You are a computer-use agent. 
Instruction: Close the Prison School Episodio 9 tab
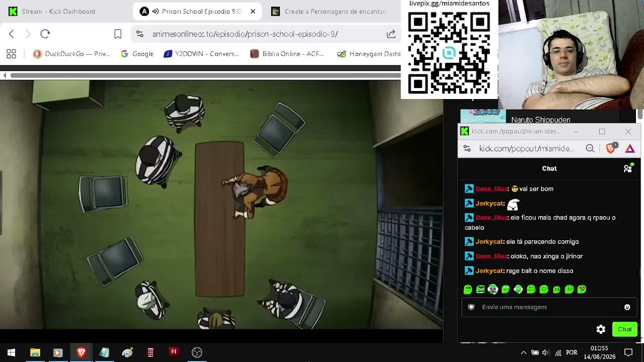253,11
